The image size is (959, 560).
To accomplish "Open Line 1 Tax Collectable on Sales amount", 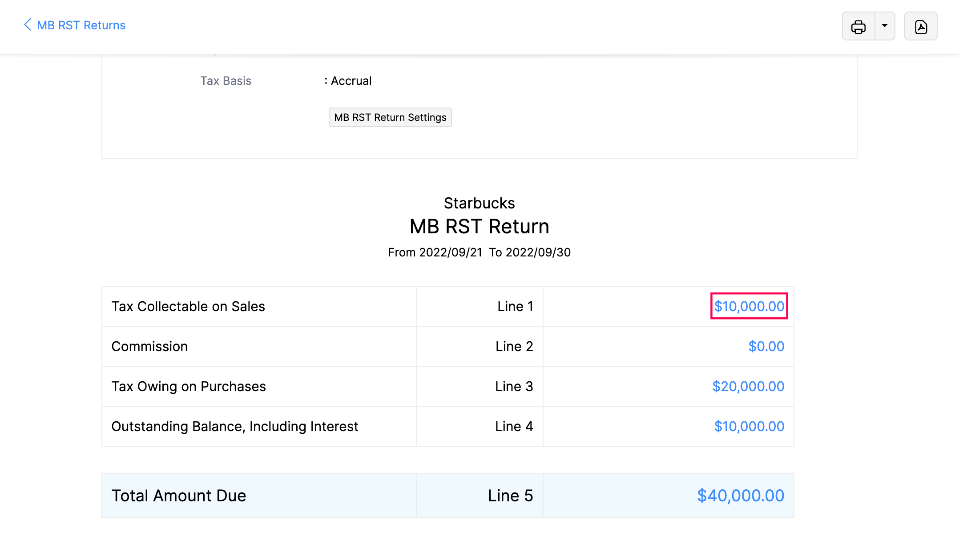I will pos(749,306).
